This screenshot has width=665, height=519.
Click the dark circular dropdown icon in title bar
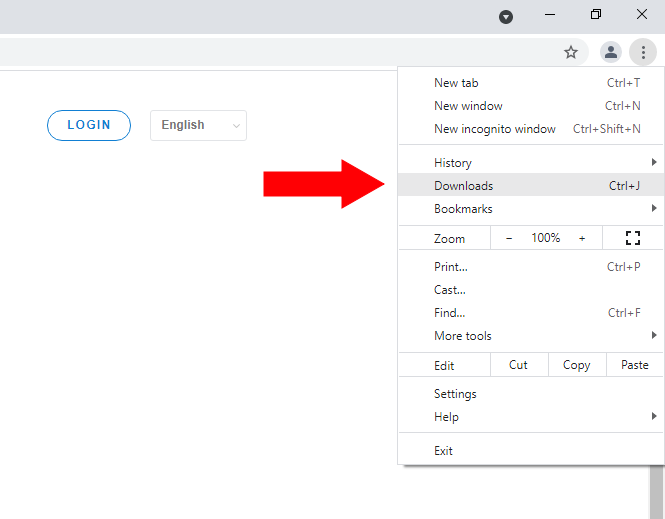(x=506, y=16)
